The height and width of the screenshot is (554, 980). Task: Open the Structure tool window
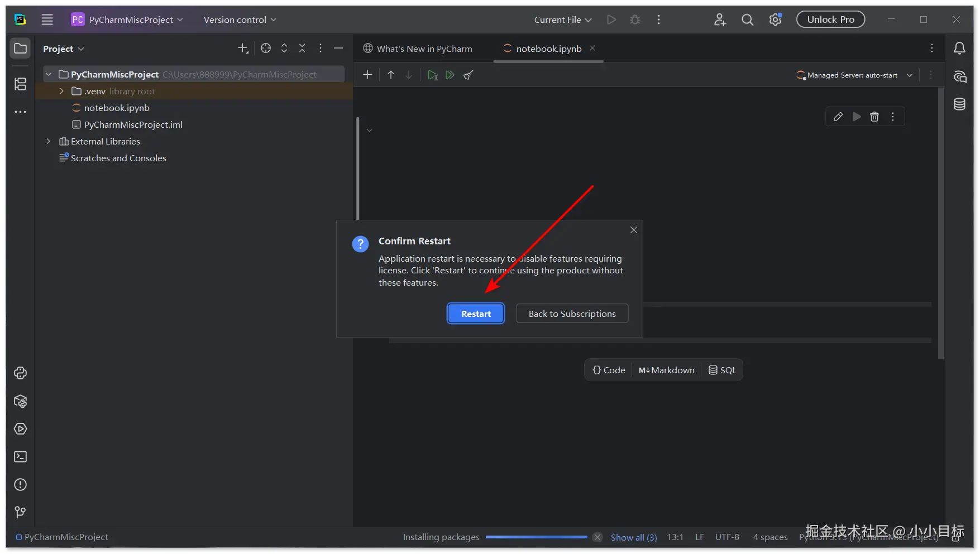[x=20, y=84]
